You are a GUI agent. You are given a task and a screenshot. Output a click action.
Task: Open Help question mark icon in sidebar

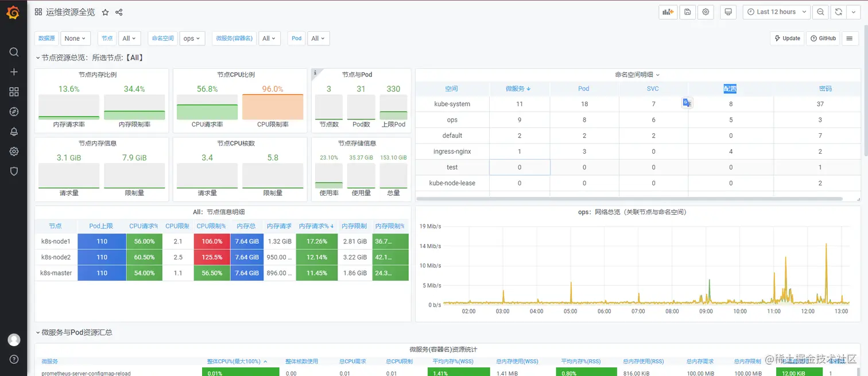(x=14, y=359)
